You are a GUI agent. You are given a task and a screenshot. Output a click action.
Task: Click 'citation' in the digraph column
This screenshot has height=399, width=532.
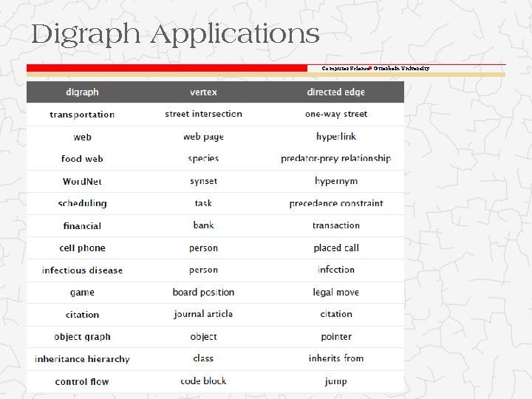pyautogui.click(x=82, y=315)
